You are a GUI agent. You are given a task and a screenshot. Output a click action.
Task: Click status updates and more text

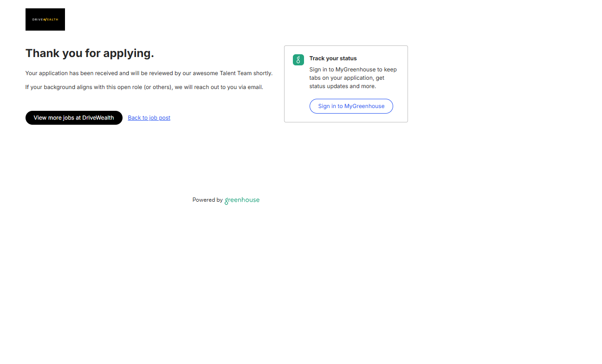click(x=343, y=86)
